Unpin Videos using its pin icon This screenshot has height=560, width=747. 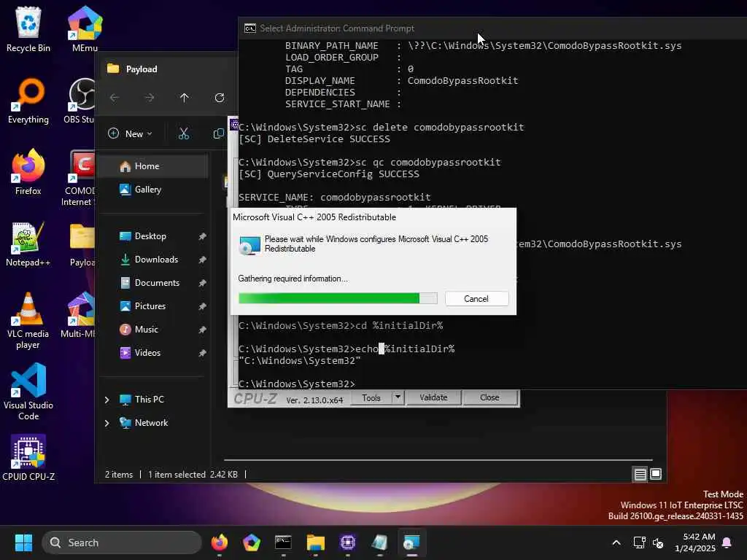(x=202, y=353)
